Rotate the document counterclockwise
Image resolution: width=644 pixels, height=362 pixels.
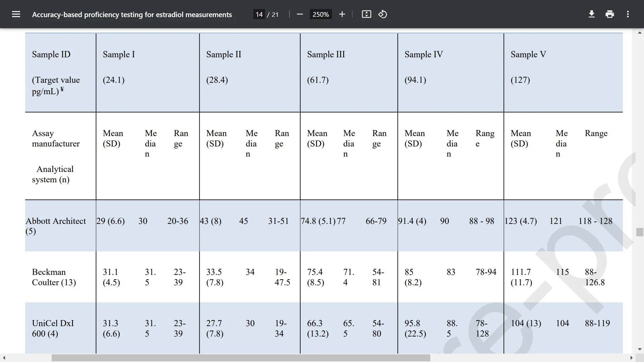[x=383, y=14]
